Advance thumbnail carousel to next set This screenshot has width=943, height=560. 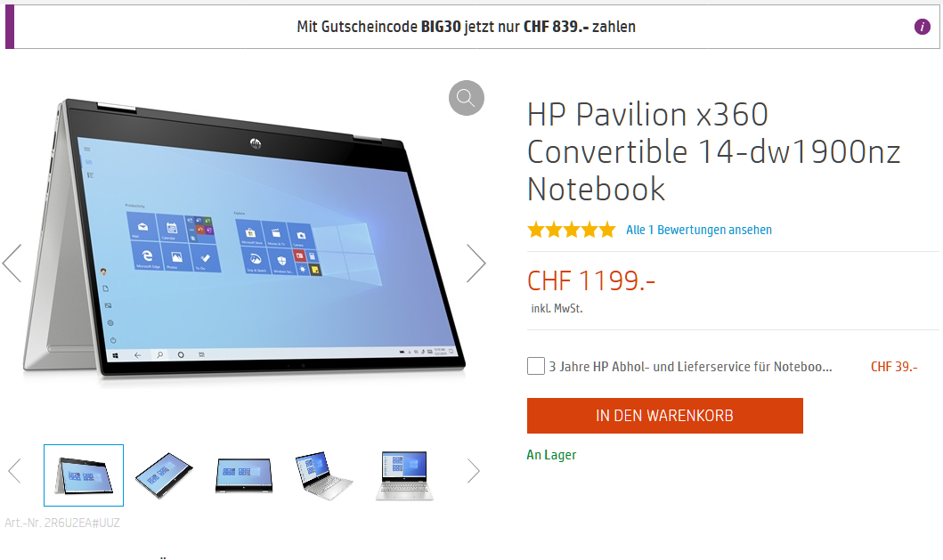tap(474, 471)
